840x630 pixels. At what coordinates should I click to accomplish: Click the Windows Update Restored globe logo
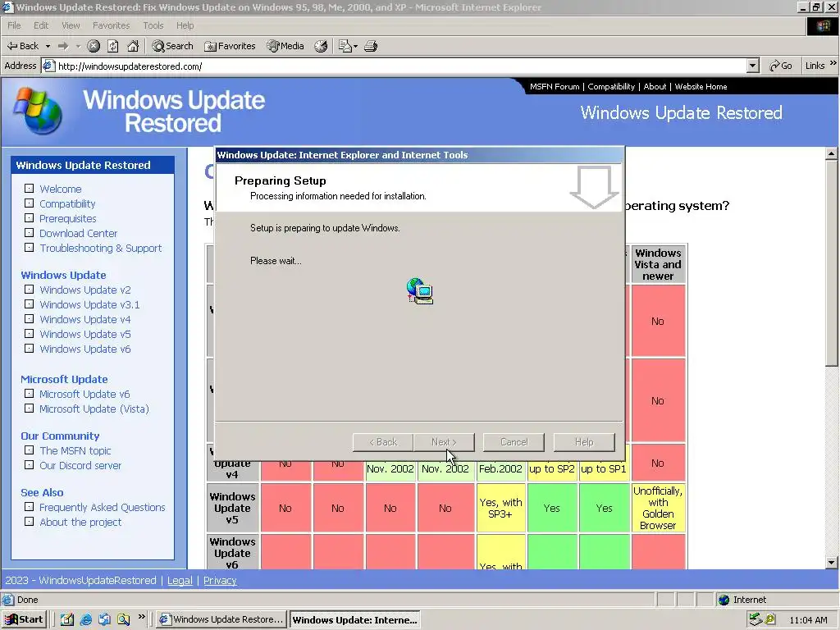click(x=39, y=111)
